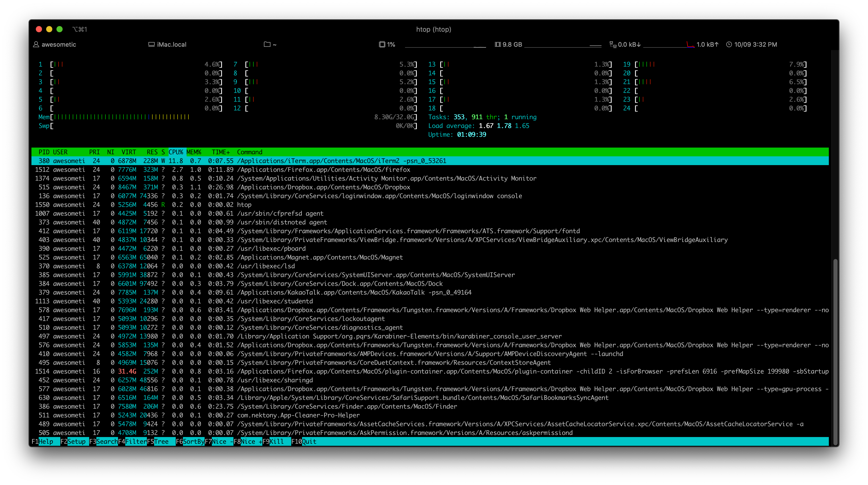Click the computer icon beside iMac.local
The image size is (868, 485).
(x=151, y=45)
